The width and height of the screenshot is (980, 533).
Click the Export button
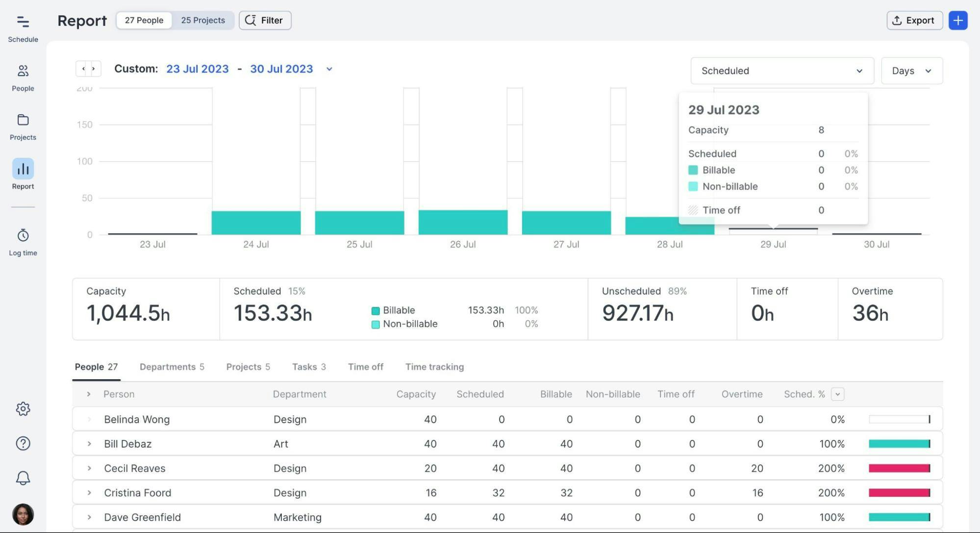[914, 21]
